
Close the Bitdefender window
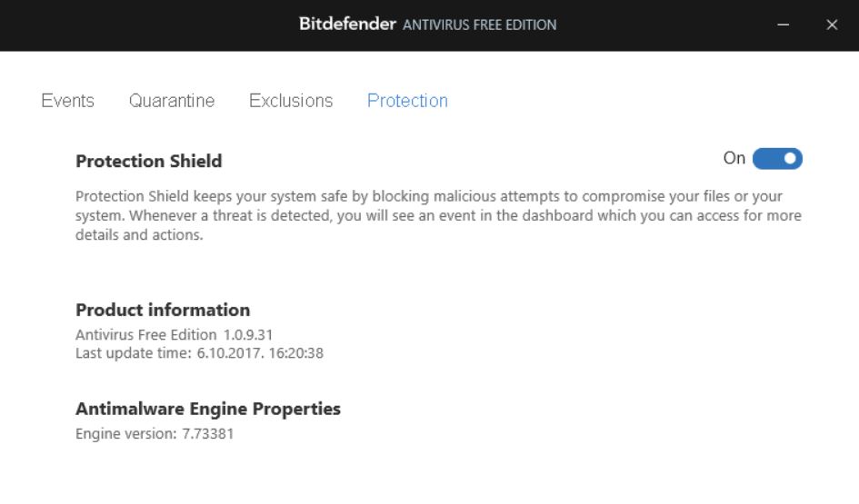(832, 25)
